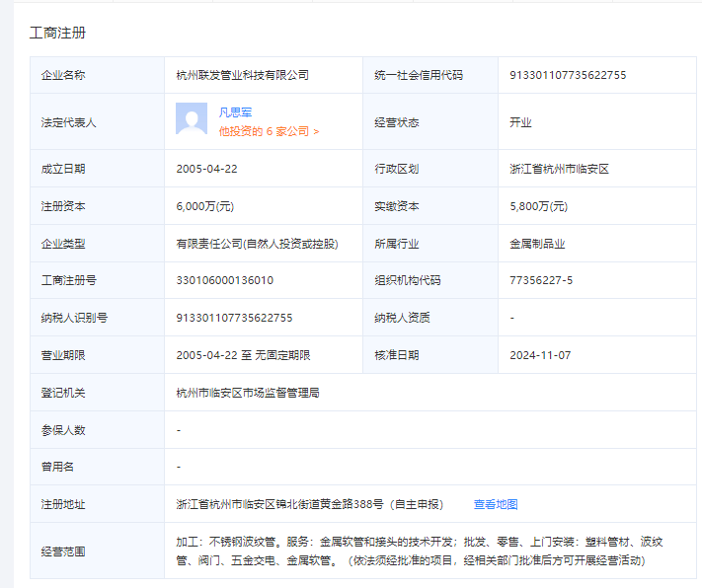Image resolution: width=702 pixels, height=588 pixels.
Task: Click the 组织机构代码 label cell
Action: [430, 280]
